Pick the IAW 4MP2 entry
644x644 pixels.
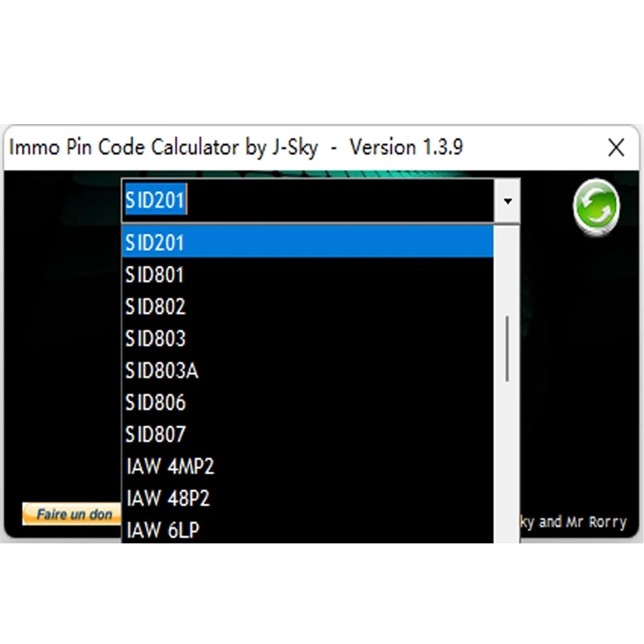[308, 467]
